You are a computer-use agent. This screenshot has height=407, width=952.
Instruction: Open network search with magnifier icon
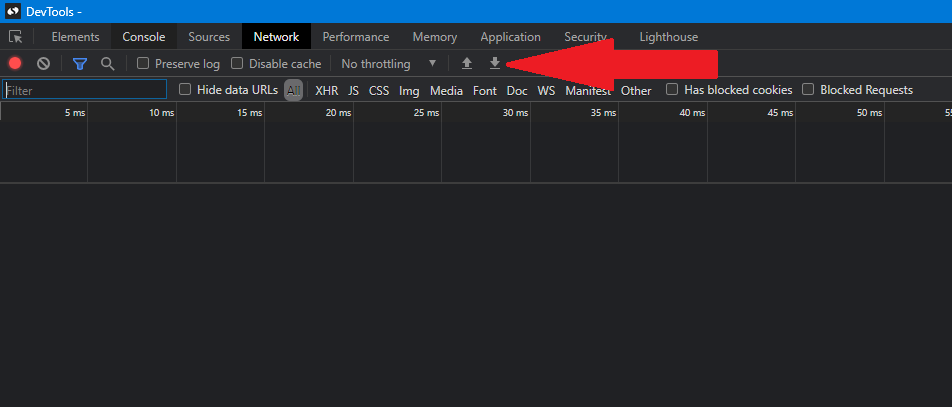[x=107, y=64]
